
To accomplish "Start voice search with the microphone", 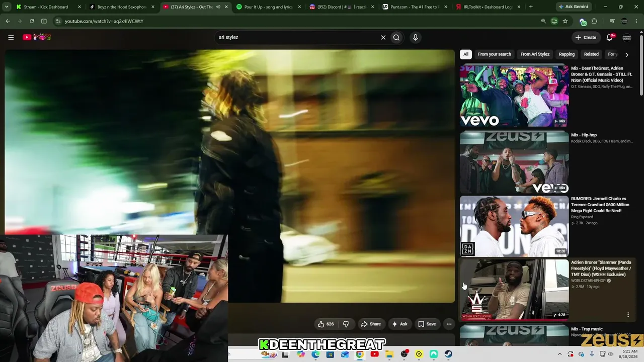I will pyautogui.click(x=415, y=37).
